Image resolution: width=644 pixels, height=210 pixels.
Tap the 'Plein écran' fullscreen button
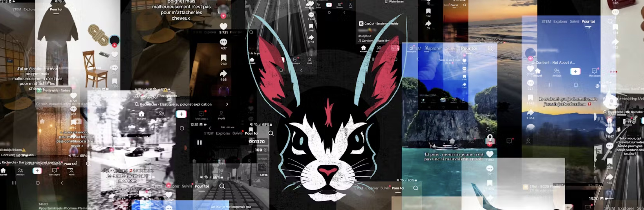(x=394, y=1)
